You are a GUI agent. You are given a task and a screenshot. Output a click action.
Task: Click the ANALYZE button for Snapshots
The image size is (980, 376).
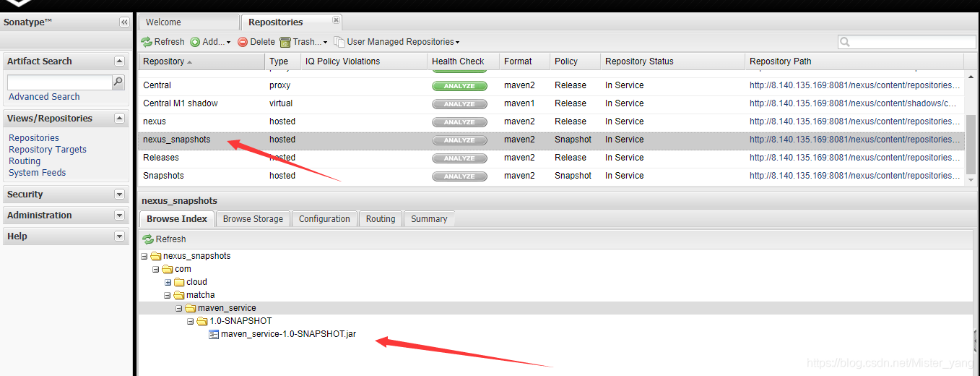coord(459,176)
